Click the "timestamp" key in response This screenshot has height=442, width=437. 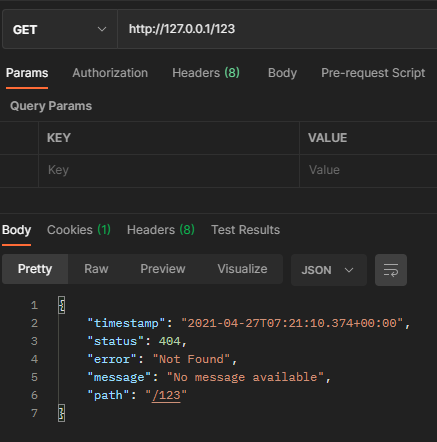(126, 323)
